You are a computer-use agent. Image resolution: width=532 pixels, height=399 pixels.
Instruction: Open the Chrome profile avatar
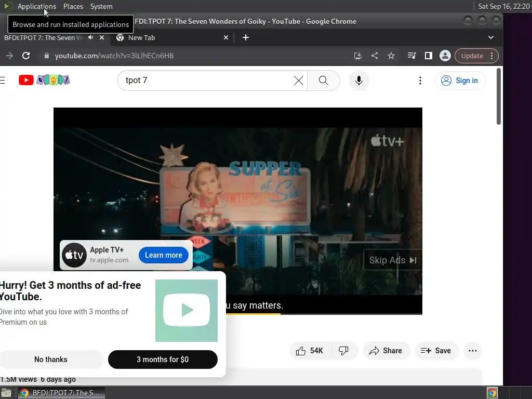point(445,56)
